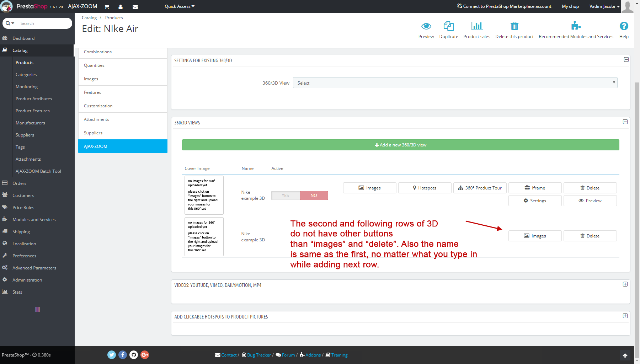640x364 pixels.
Task: Open the Customers menu
Action: click(37, 196)
